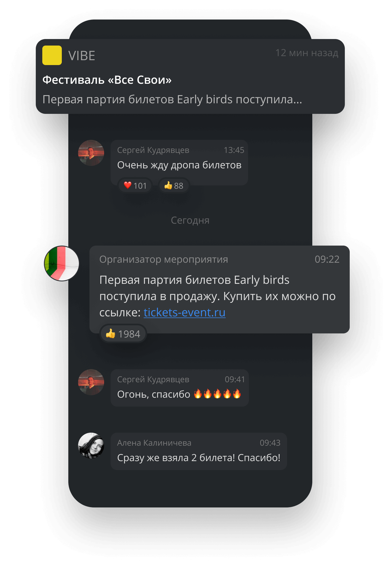
Task: Click Организатор мероприятия sender name
Action: click(x=163, y=259)
